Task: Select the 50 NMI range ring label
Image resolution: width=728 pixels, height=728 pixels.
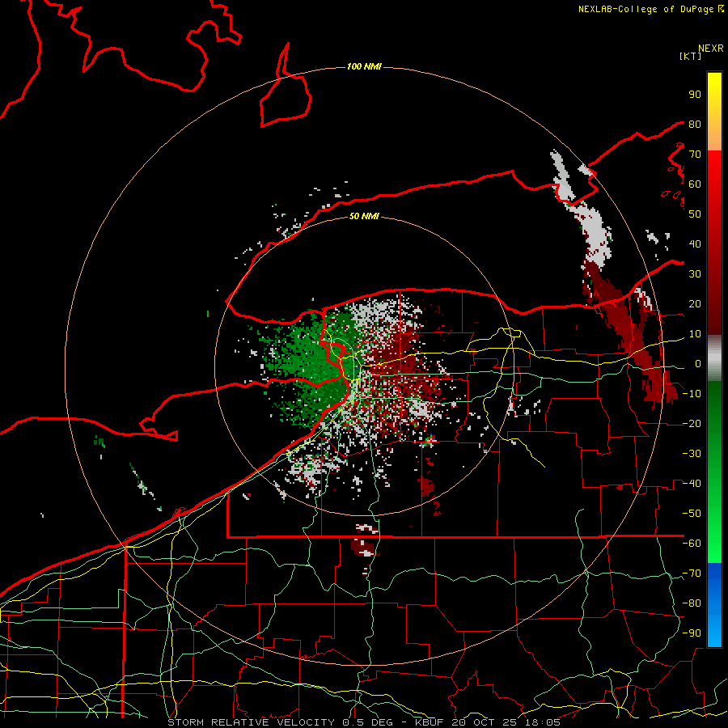Action: pyautogui.click(x=364, y=216)
